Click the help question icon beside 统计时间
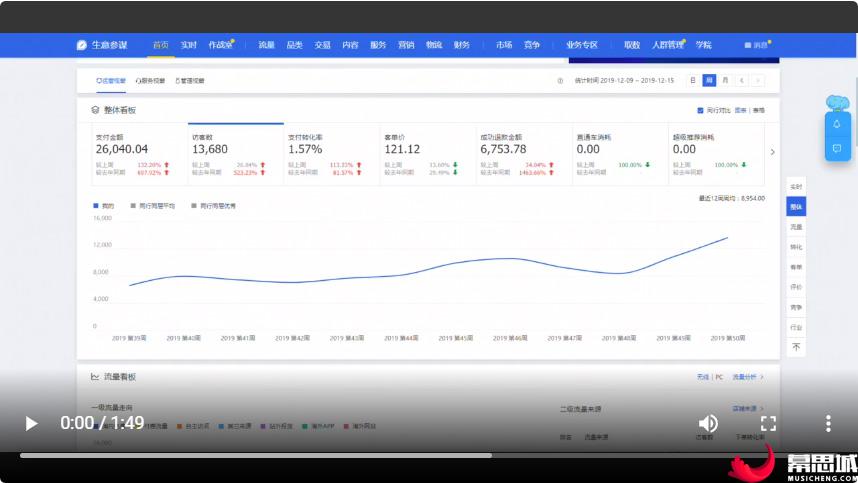Image resolution: width=858 pixels, height=483 pixels. tap(560, 80)
